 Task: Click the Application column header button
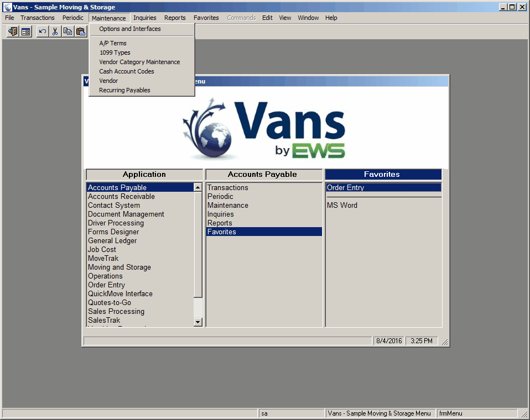pyautogui.click(x=144, y=175)
